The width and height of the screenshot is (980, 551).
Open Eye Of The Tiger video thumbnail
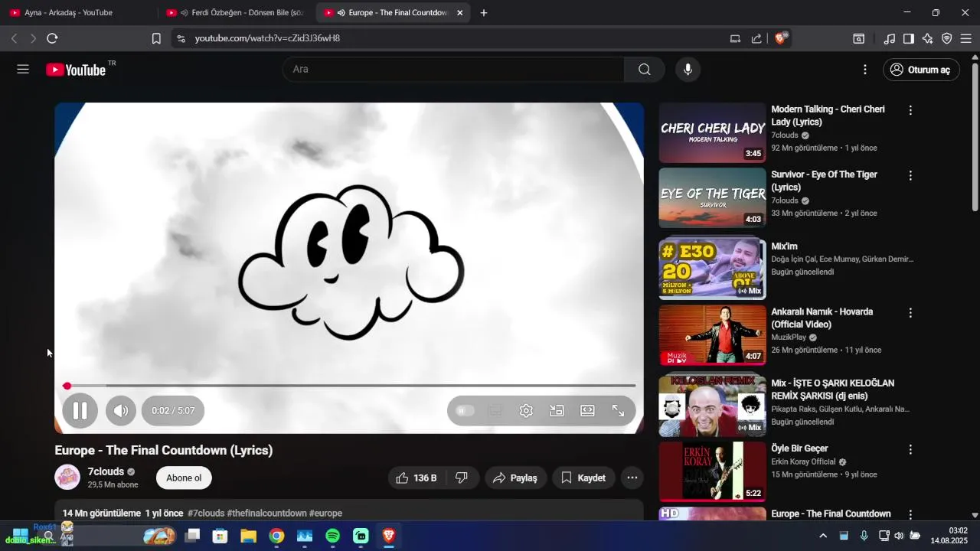point(712,198)
